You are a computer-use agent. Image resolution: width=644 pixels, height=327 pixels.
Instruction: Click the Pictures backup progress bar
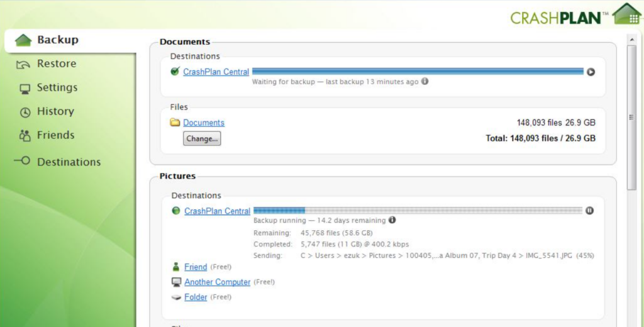(418, 211)
